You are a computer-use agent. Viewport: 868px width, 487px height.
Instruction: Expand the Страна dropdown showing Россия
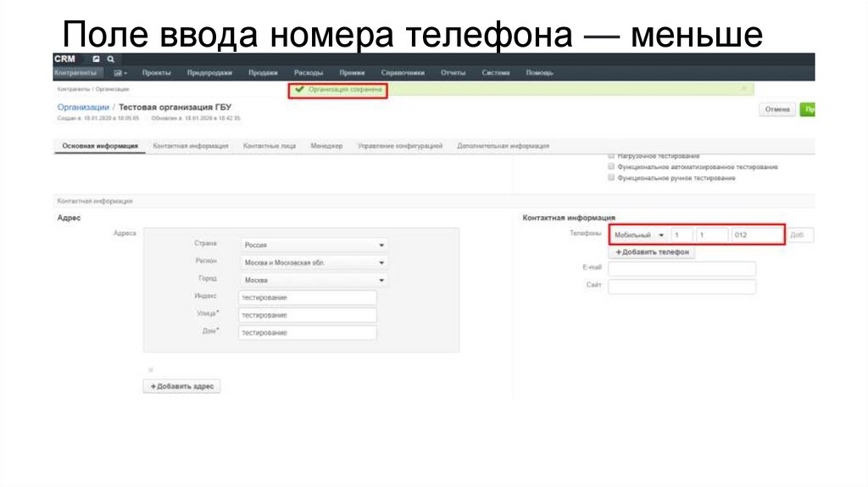pos(313,244)
